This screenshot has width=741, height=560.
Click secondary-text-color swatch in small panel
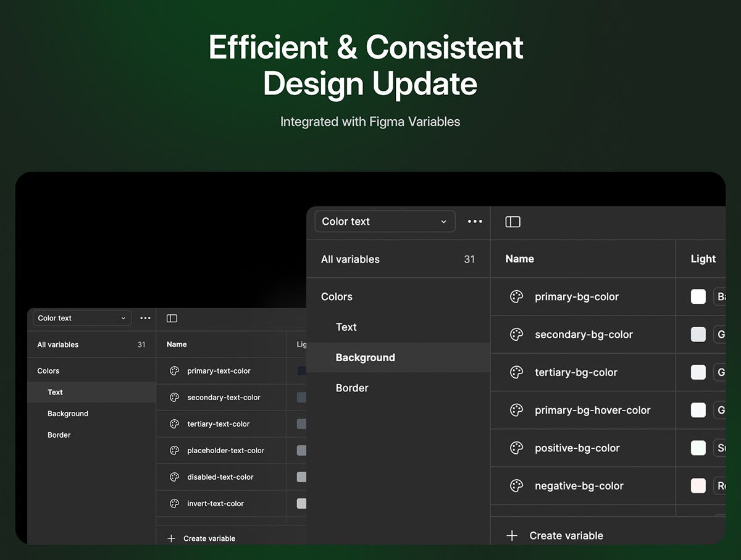coord(301,398)
